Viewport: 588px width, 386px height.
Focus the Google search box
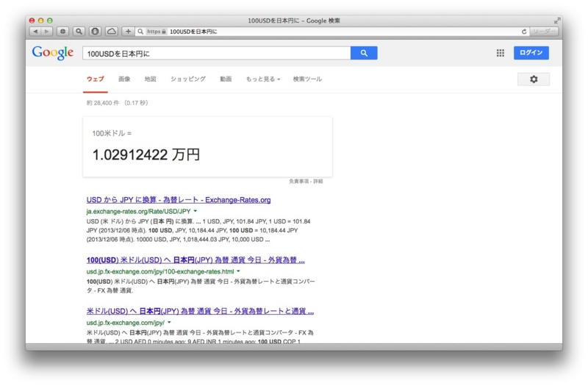[x=216, y=53]
